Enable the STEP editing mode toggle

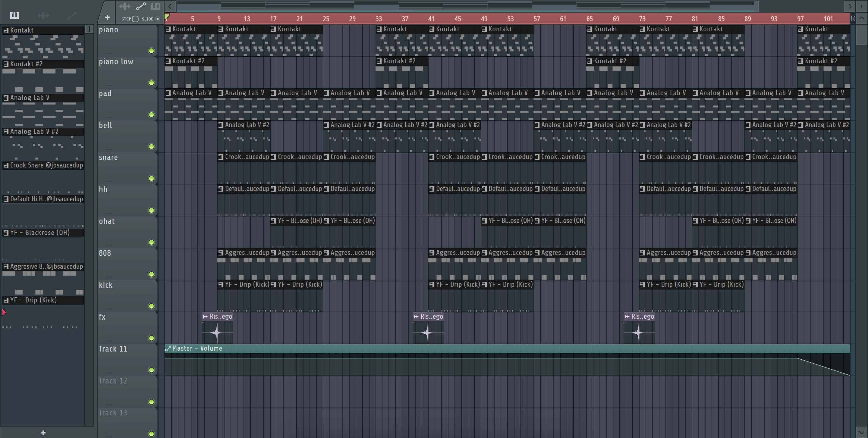(x=135, y=19)
